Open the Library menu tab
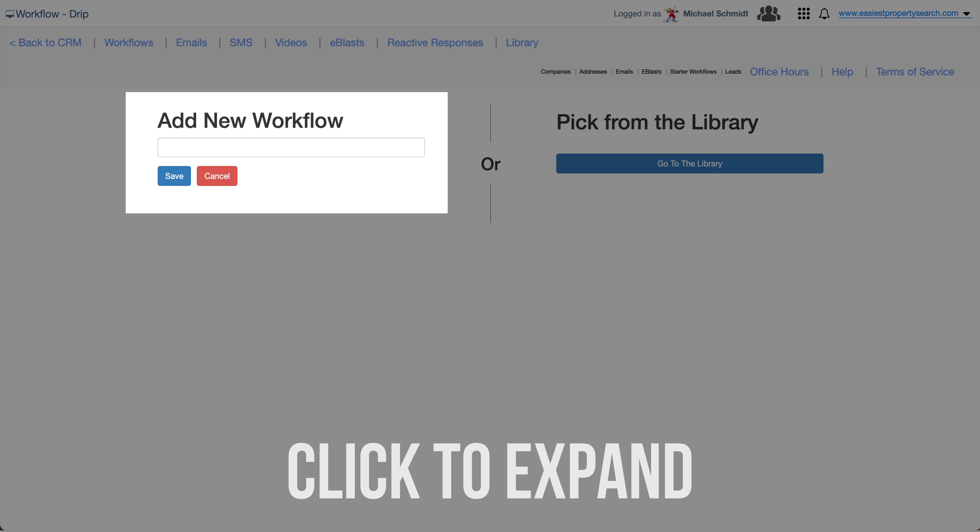This screenshot has width=980, height=532. (522, 42)
